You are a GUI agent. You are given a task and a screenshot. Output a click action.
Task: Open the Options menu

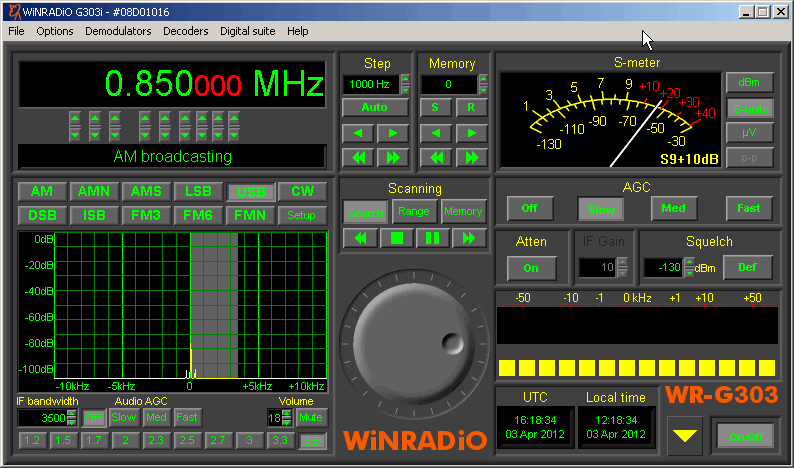(x=55, y=31)
